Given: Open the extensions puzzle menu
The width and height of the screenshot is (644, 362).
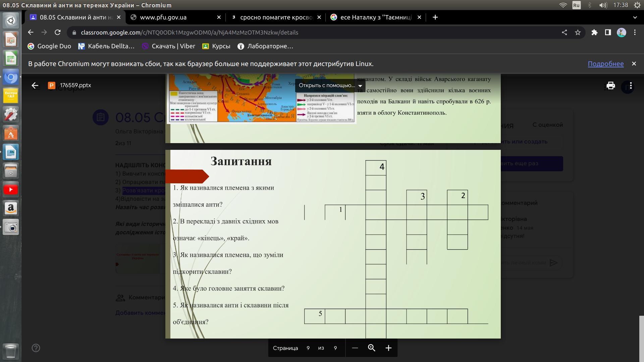Looking at the screenshot, I should click(x=594, y=33).
